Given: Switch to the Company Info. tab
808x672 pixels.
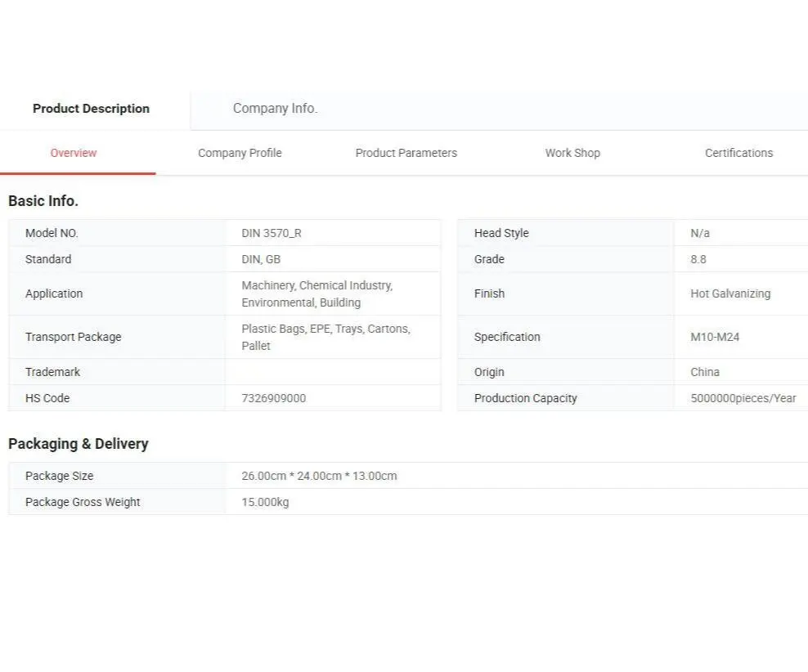Looking at the screenshot, I should [x=275, y=109].
